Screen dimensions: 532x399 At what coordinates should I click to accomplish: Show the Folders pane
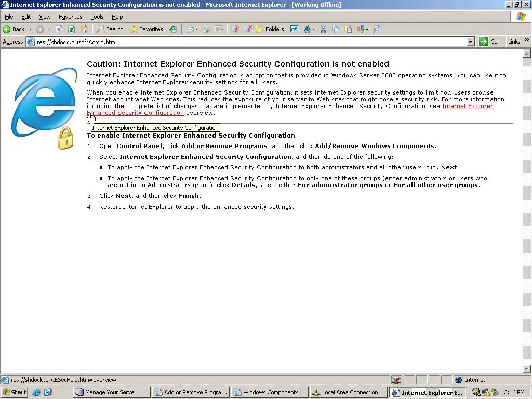tap(270, 29)
